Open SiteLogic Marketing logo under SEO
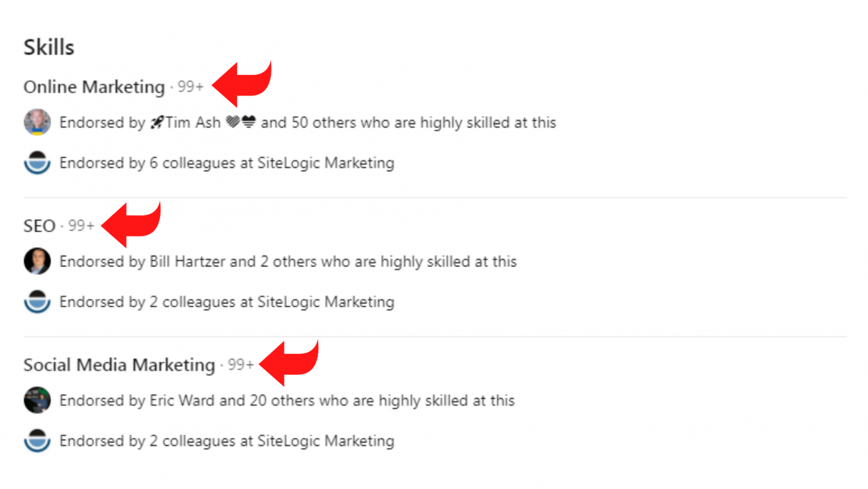This screenshot has height=489, width=868. 37,301
